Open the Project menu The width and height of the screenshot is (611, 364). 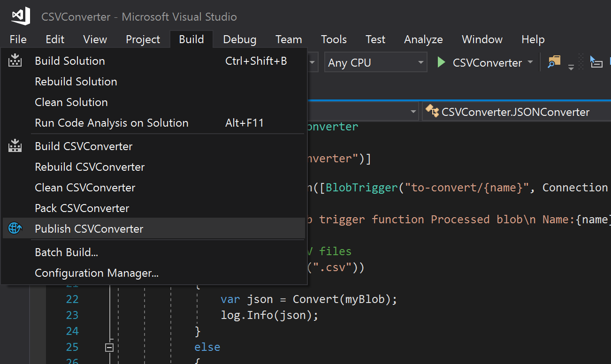click(x=143, y=39)
